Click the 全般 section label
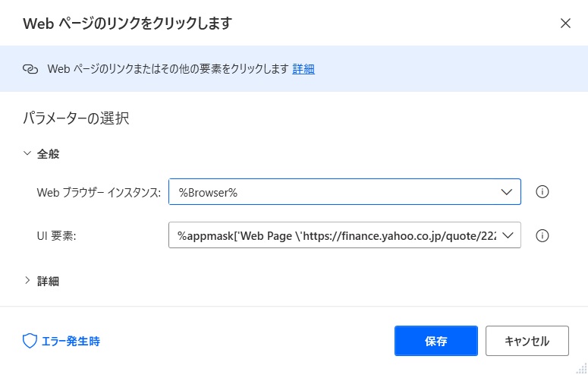 (48, 154)
